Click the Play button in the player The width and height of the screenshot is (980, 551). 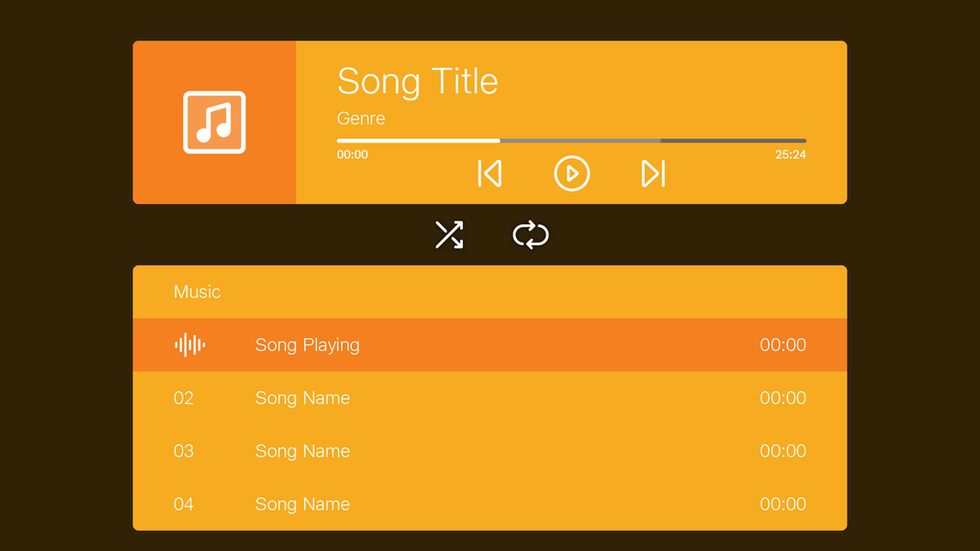(x=571, y=174)
